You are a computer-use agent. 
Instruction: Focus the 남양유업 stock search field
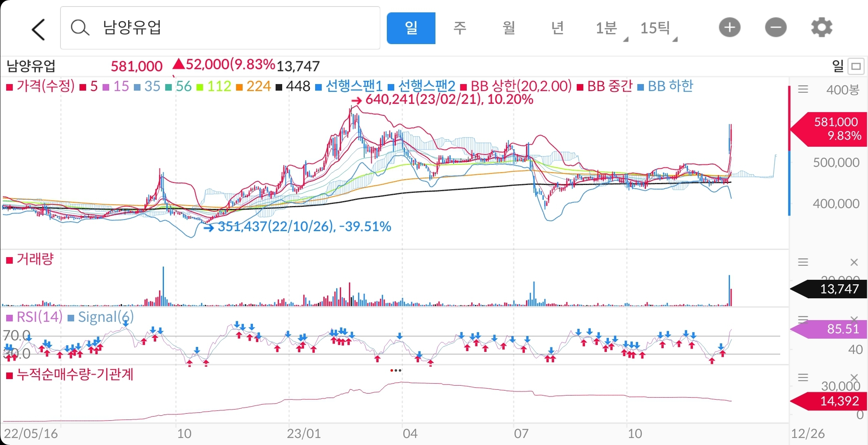point(220,28)
